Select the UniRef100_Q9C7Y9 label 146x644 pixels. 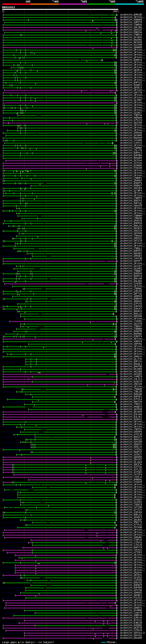point(131,93)
